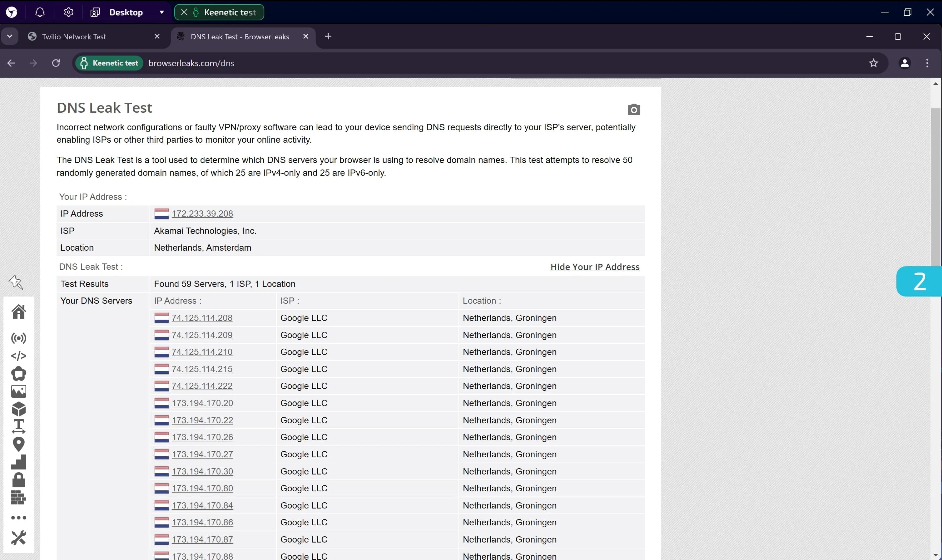Open IP link 172.233.39.208
Image resolution: width=942 pixels, height=560 pixels.
click(202, 214)
